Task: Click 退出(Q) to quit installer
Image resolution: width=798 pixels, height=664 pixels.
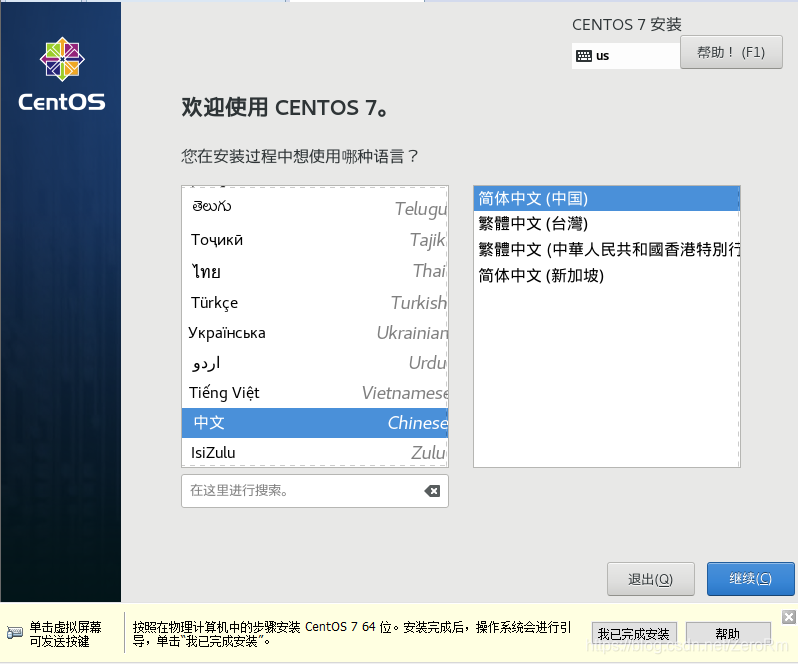Action: 650,579
